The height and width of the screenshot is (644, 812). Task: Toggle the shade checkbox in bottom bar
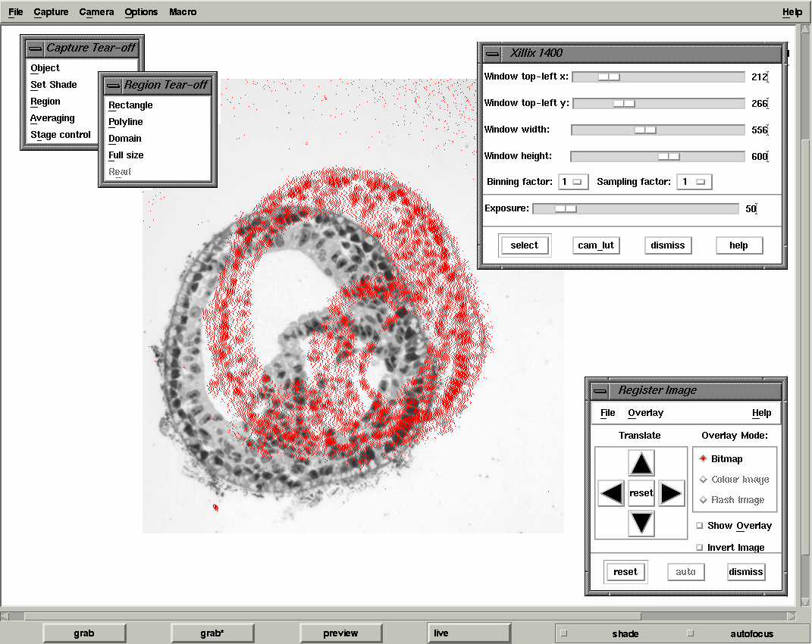[564, 633]
